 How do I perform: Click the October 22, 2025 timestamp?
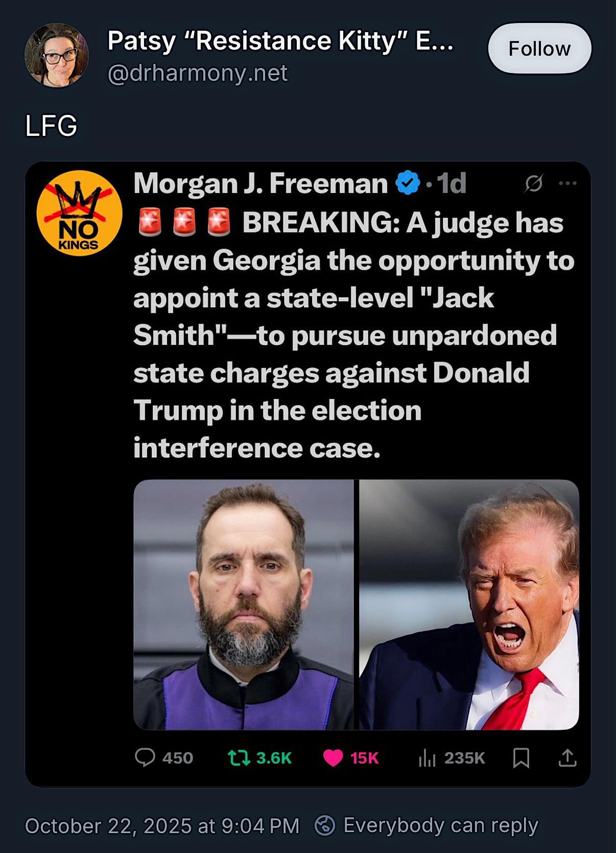pyautogui.click(x=162, y=825)
